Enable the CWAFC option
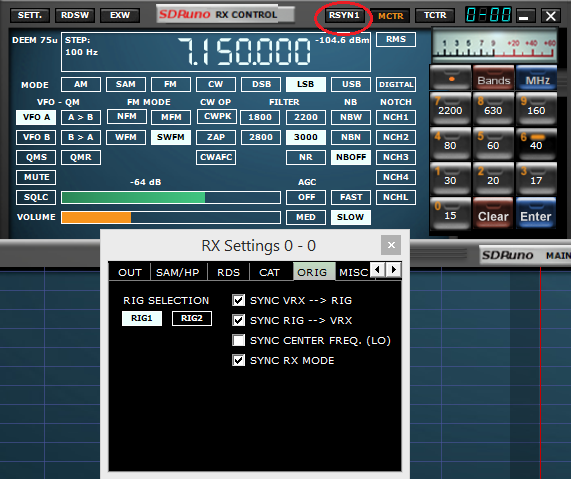 click(x=216, y=157)
